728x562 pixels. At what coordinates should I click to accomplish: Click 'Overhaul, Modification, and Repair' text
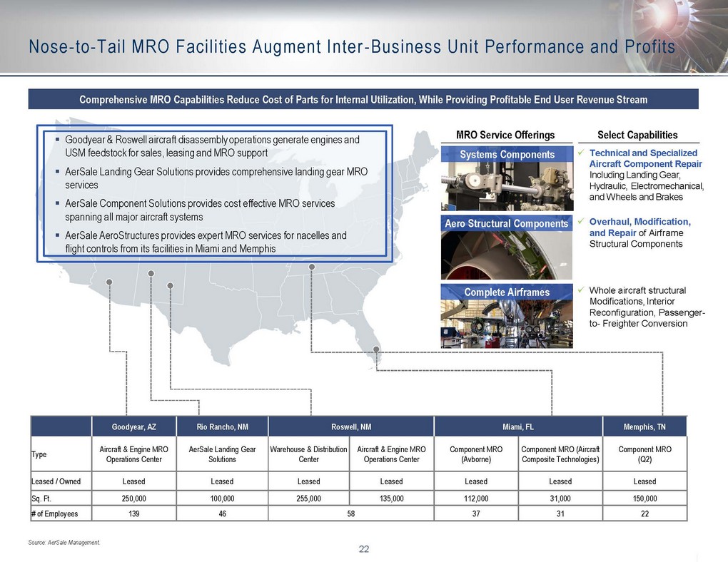pyautogui.click(x=639, y=228)
